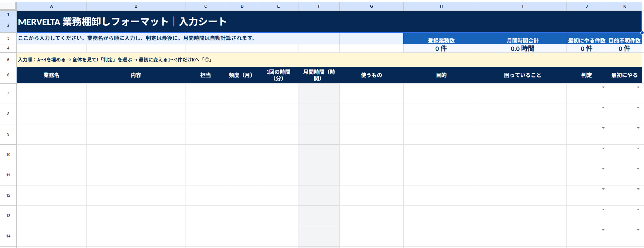Select column B header
Screen dimensions: 644x248
136,6
